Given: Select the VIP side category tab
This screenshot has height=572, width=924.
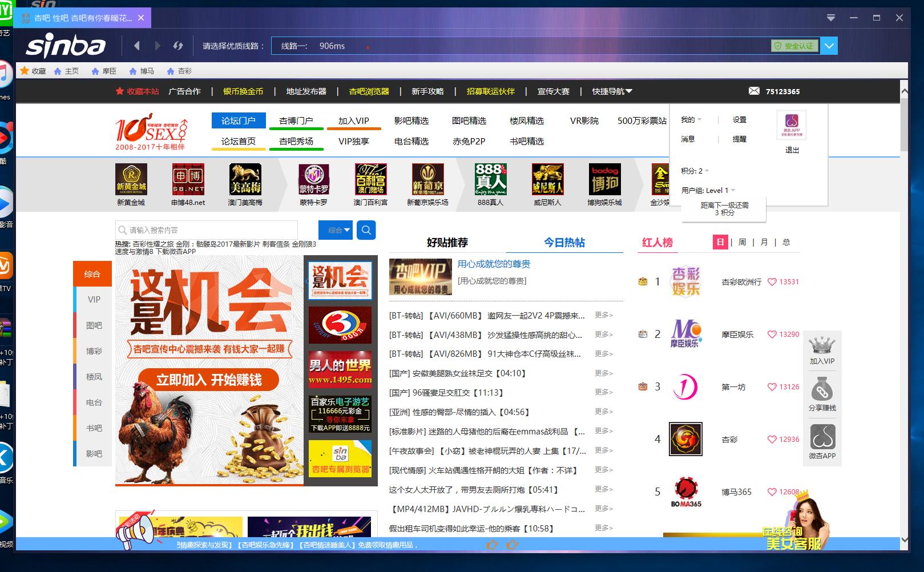Looking at the screenshot, I should pos(92,300).
